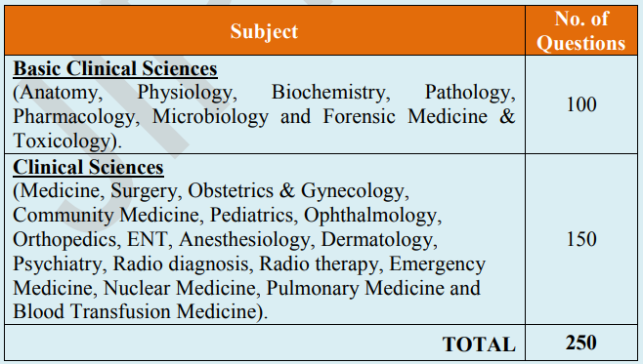Select the Basic Clinical Sciences heading

coord(115,68)
